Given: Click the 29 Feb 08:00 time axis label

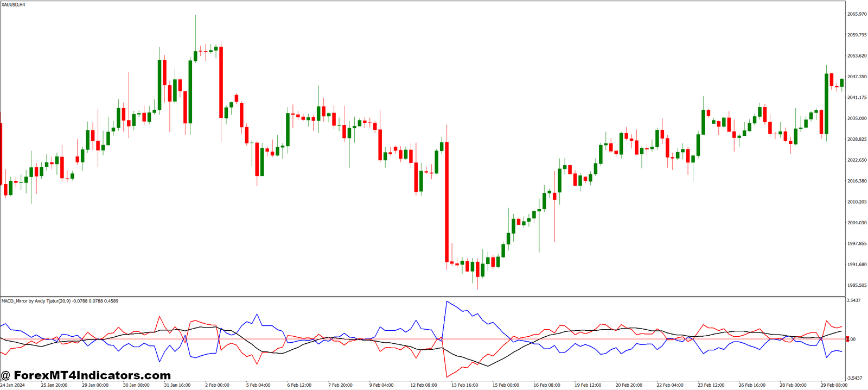Looking at the screenshot, I should pyautogui.click(x=834, y=385).
